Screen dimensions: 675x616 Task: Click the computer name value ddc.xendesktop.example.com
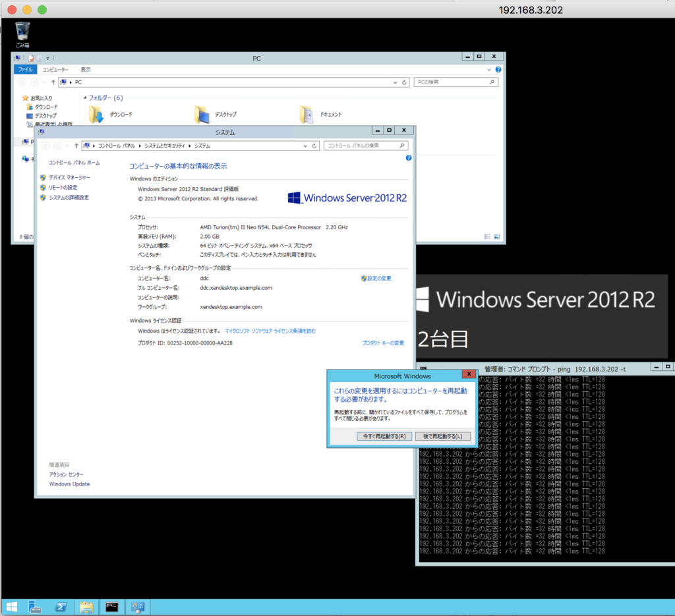[x=236, y=288]
